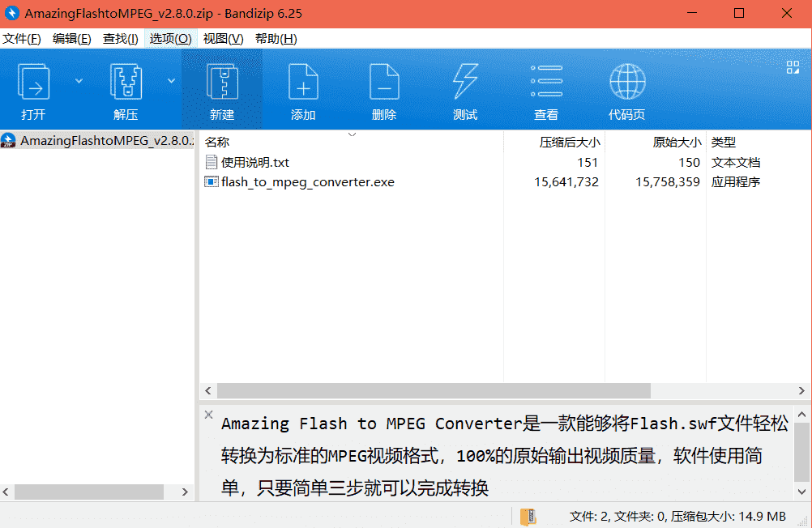Click original size 15,758,359 cell
Screen dimensions: 812x528
[668, 182]
